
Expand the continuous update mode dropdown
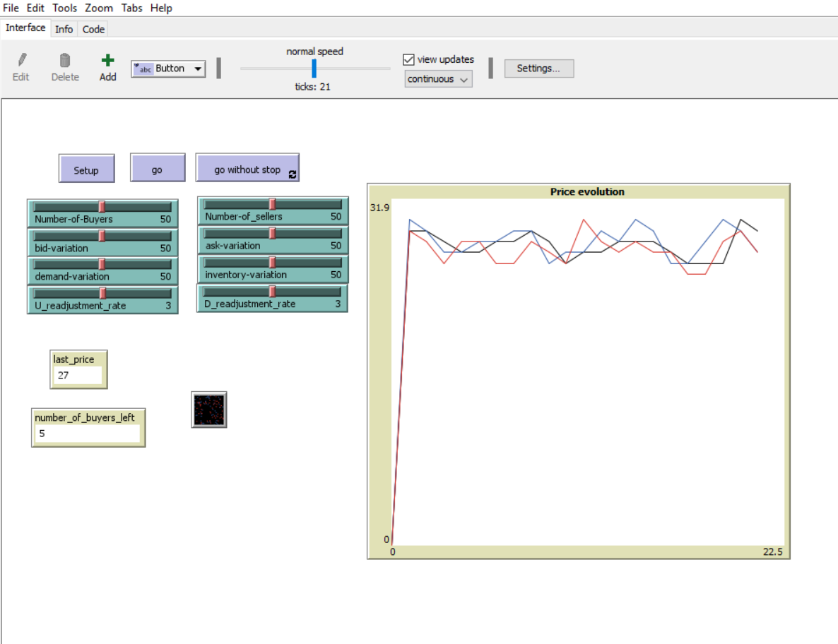[x=438, y=79]
